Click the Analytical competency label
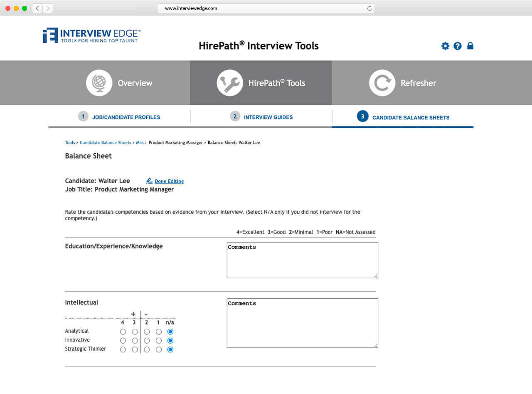Screen dimensions: 532x394 click(77, 331)
